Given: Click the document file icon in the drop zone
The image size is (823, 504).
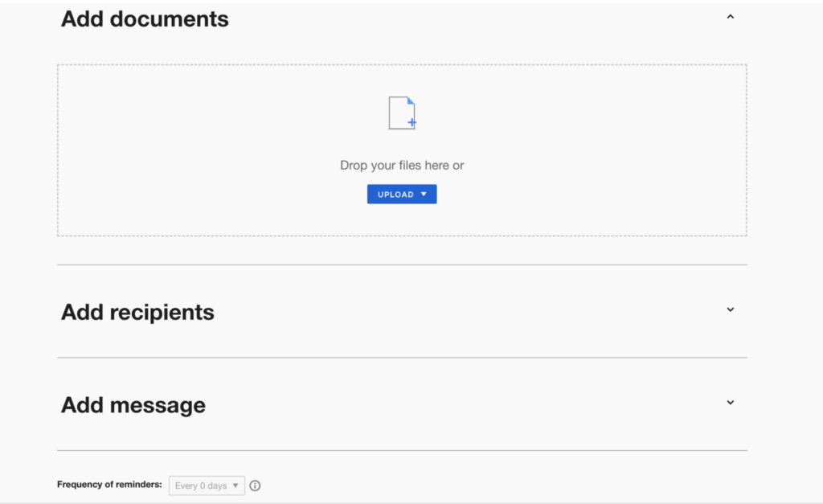Looking at the screenshot, I should (402, 112).
